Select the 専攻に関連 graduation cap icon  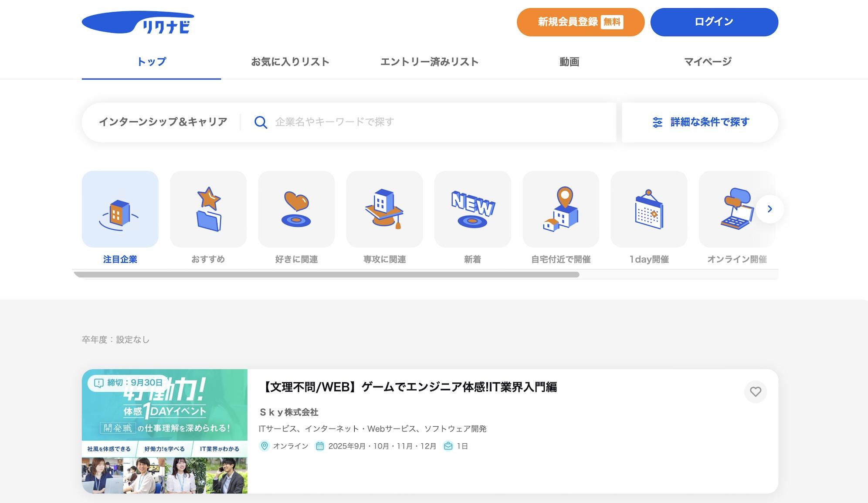384,209
